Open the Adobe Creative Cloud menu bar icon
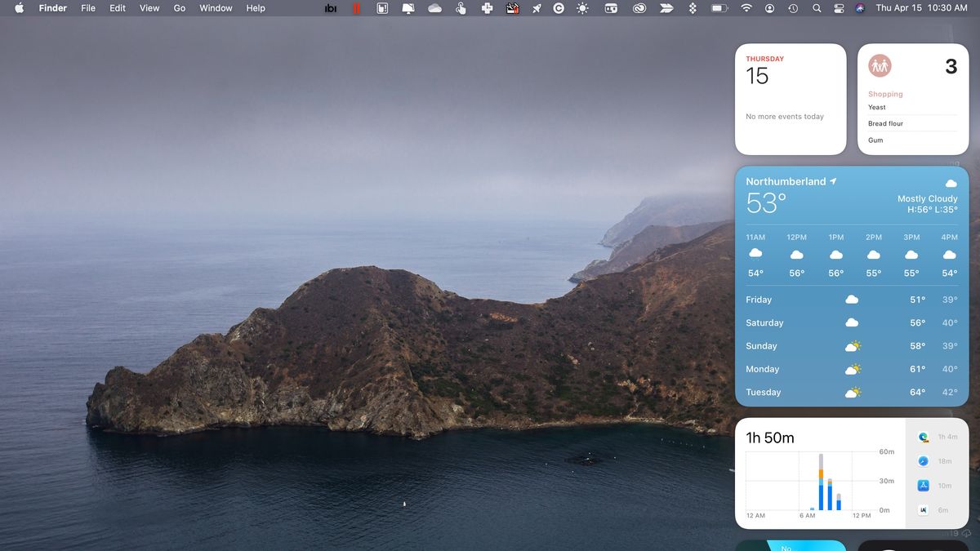The height and width of the screenshot is (551, 980). (639, 8)
